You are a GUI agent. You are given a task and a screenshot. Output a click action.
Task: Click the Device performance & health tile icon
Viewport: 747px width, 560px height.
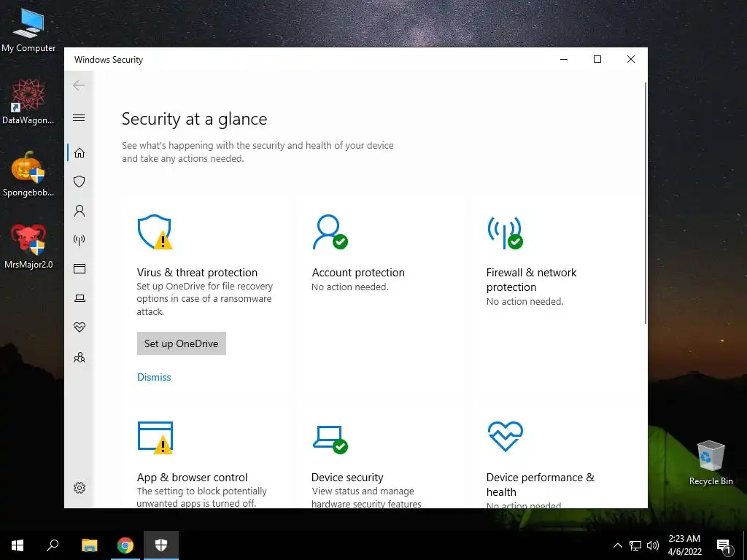[x=505, y=436]
